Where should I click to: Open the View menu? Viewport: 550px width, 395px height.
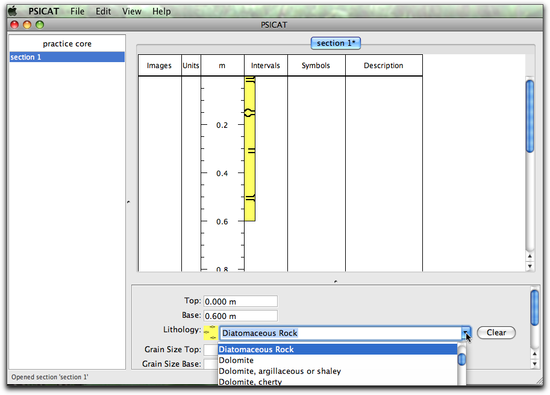[132, 11]
